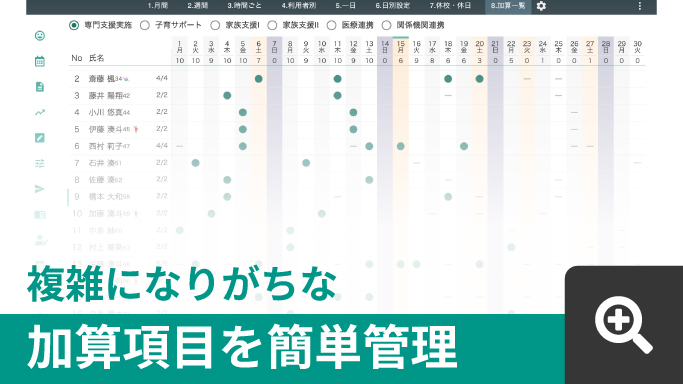Screen dimensions: 683x384
Task: Toggle 伊藤 湊斗45 dot on day 5
Action: click(243, 129)
